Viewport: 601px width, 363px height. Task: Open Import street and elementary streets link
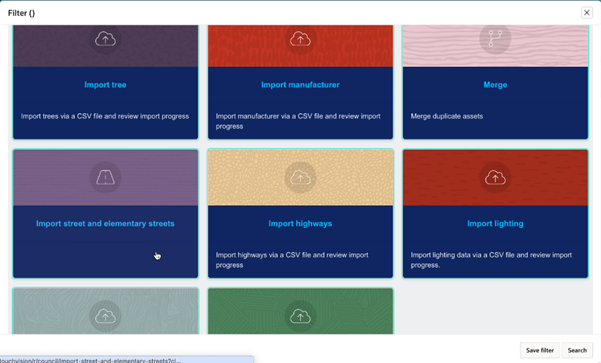point(105,223)
